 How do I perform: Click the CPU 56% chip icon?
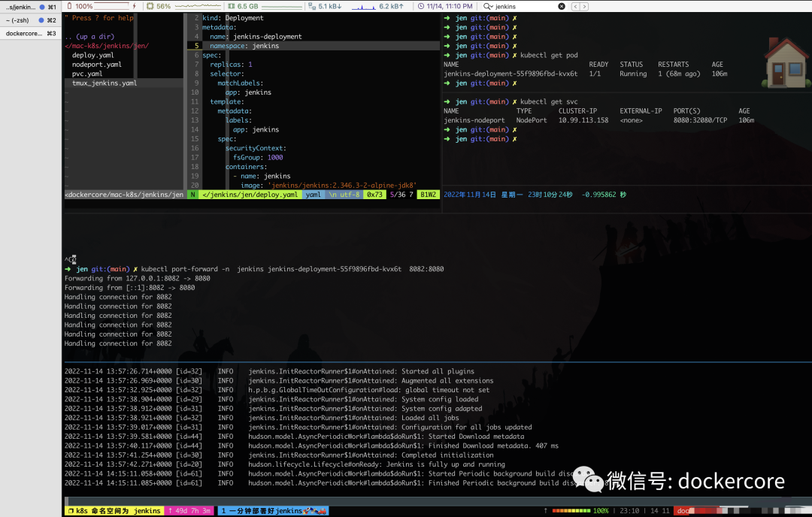point(150,6)
